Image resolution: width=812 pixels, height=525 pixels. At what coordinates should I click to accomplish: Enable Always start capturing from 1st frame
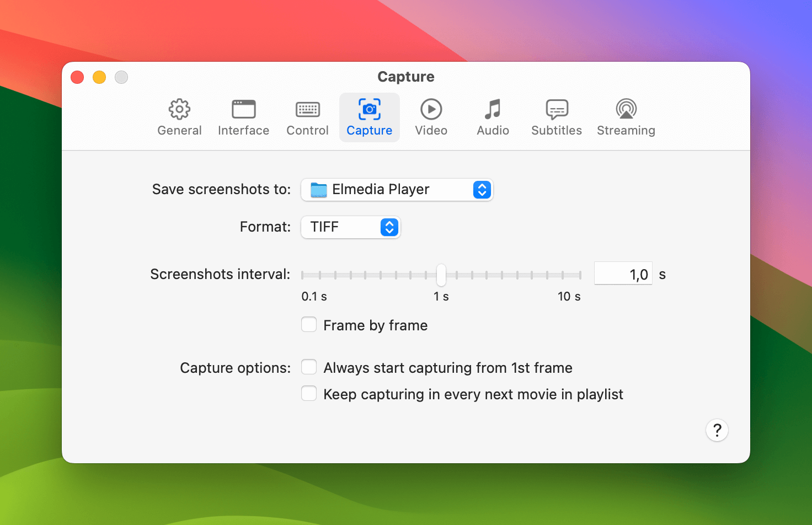point(309,367)
